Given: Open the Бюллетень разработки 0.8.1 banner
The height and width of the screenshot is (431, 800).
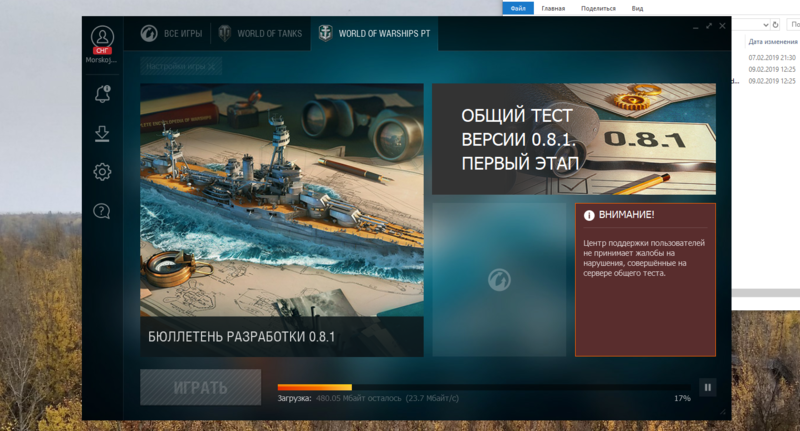Looking at the screenshot, I should pos(282,220).
